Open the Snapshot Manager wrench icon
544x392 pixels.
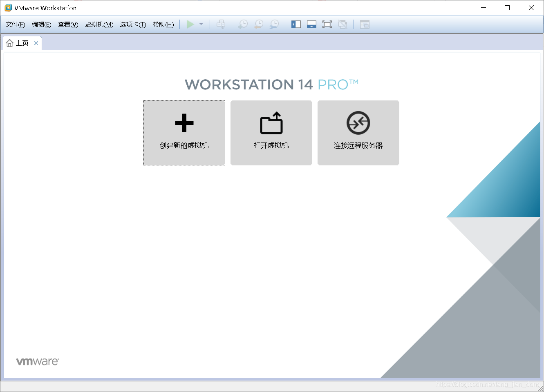(x=275, y=24)
